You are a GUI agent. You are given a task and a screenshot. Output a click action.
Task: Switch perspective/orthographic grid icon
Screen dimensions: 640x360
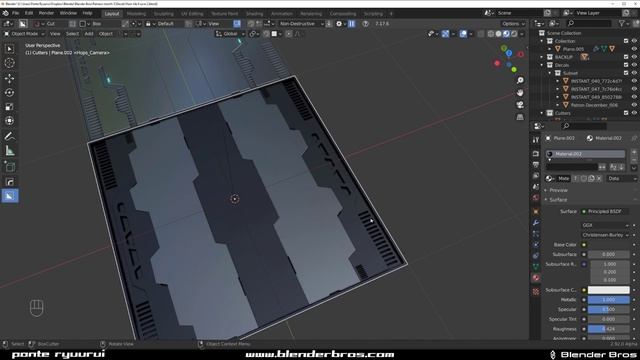point(520,117)
